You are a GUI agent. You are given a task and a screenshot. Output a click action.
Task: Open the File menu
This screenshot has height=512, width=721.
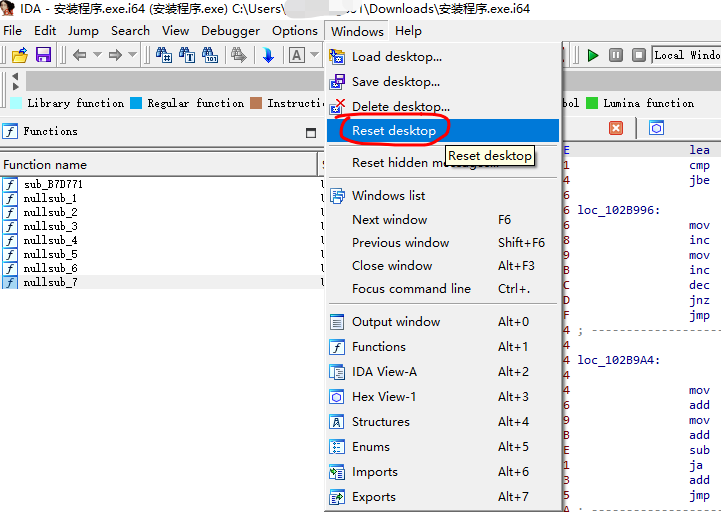(x=12, y=31)
